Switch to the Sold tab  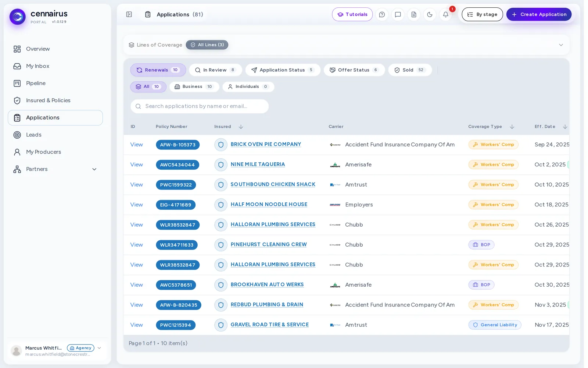410,70
